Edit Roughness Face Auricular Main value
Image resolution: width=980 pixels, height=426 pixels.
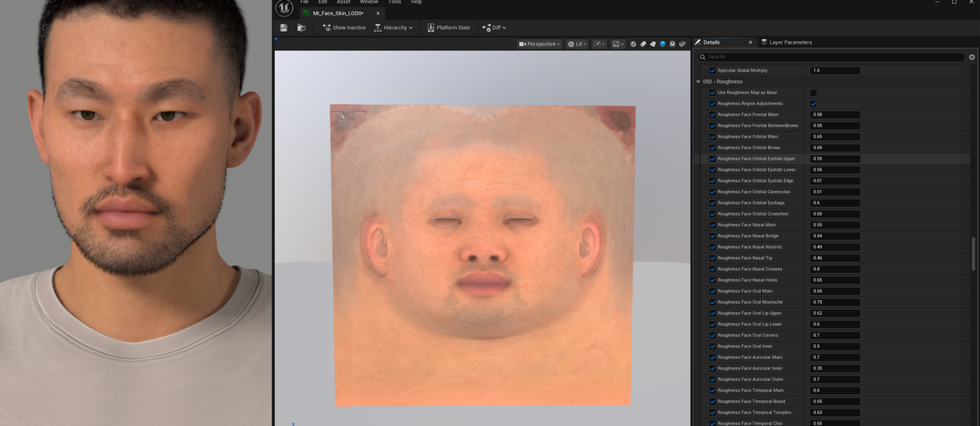835,357
